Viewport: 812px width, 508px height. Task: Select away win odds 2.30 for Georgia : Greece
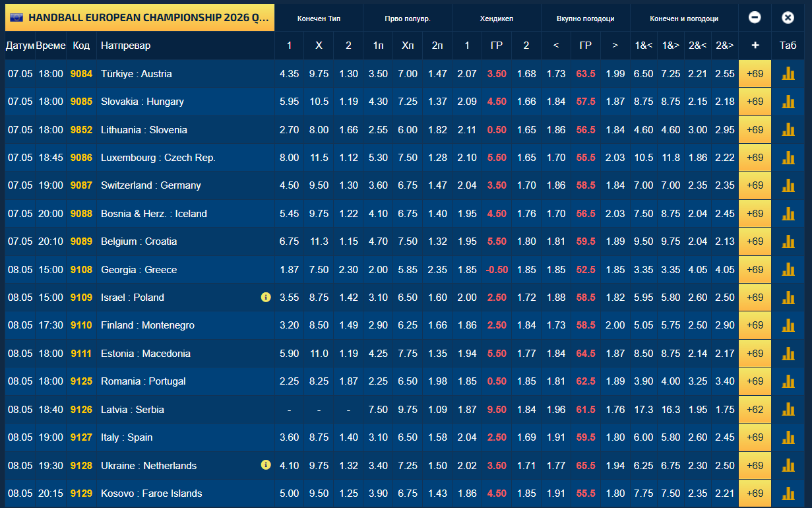348,270
